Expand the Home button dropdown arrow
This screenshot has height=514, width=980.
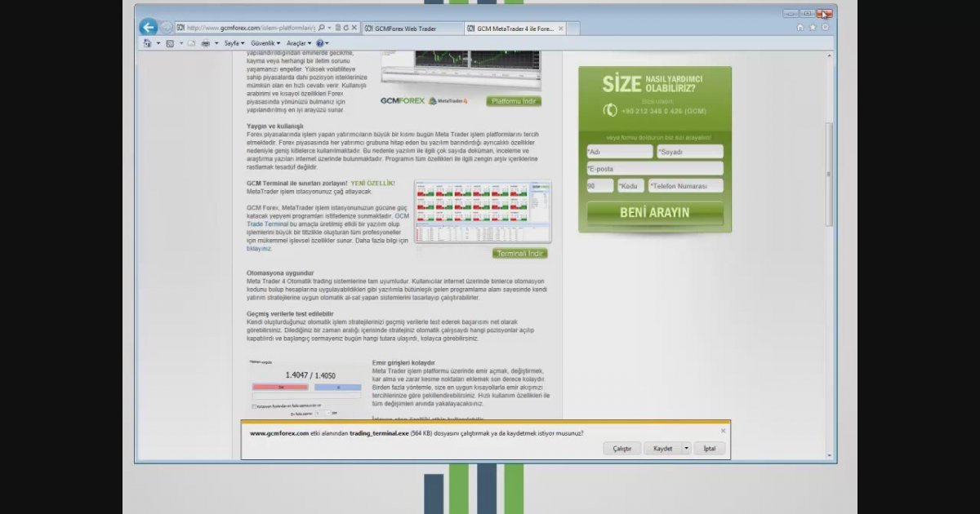[x=158, y=43]
